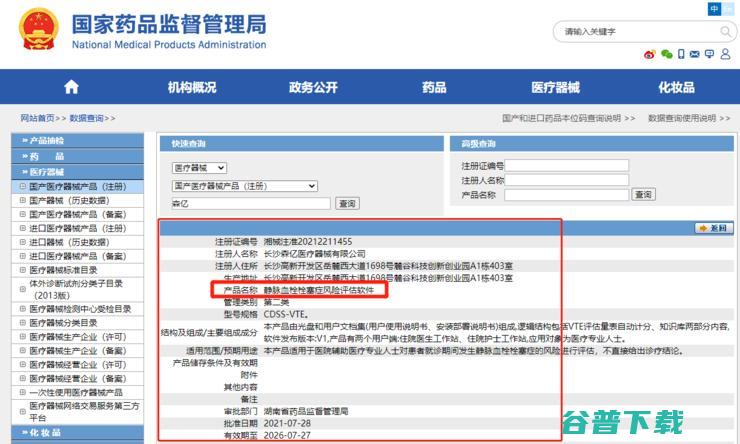Click expiry date 2026-07-27
The image size is (740, 444).
tap(287, 435)
